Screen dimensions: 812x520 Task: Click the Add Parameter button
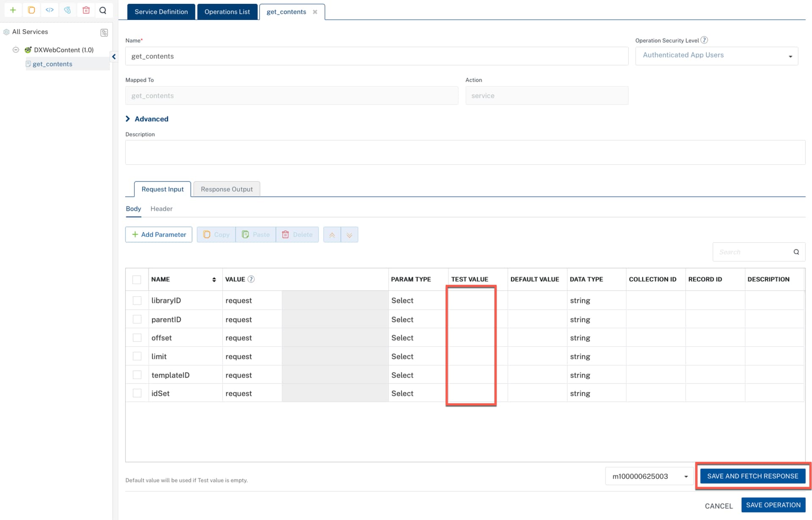coord(159,235)
